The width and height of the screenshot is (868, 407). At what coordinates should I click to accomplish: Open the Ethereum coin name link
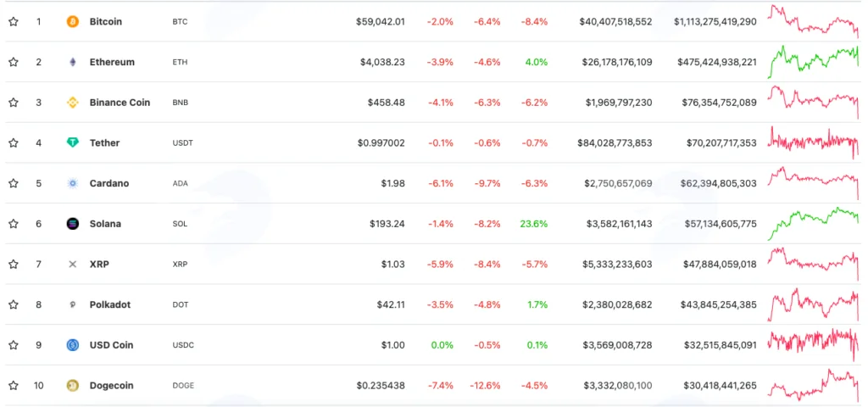tap(112, 62)
